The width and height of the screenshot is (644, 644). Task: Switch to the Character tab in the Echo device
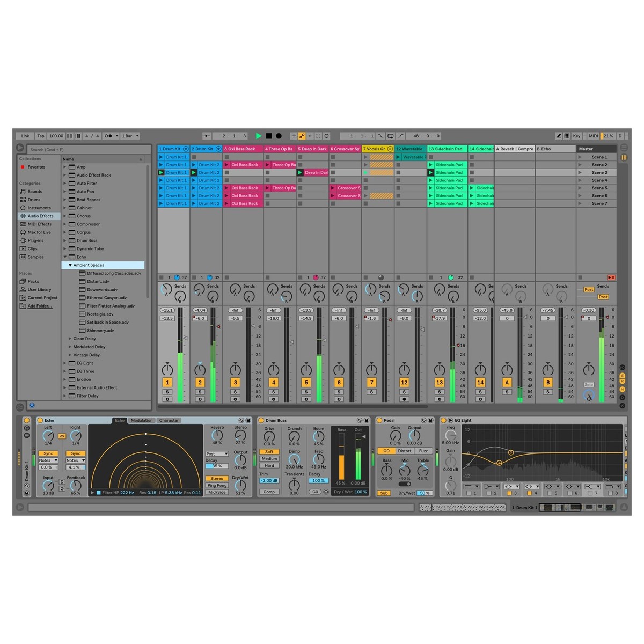pos(169,420)
